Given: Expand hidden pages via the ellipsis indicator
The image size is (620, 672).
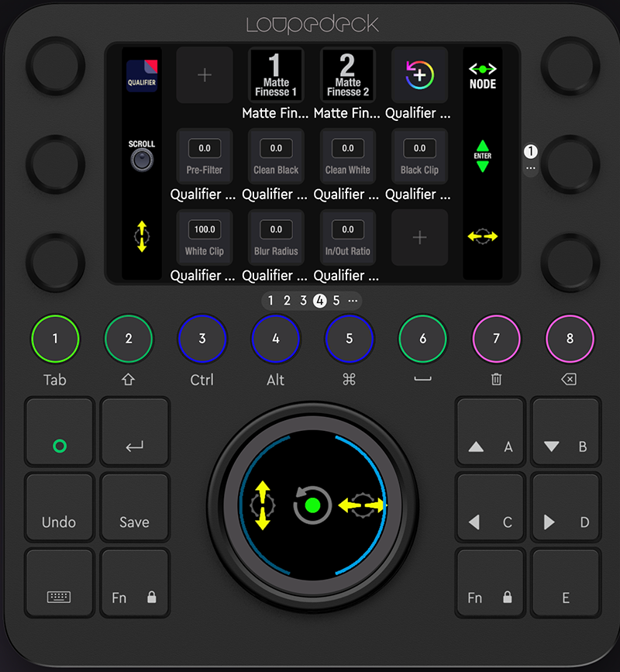Looking at the screenshot, I should (353, 301).
